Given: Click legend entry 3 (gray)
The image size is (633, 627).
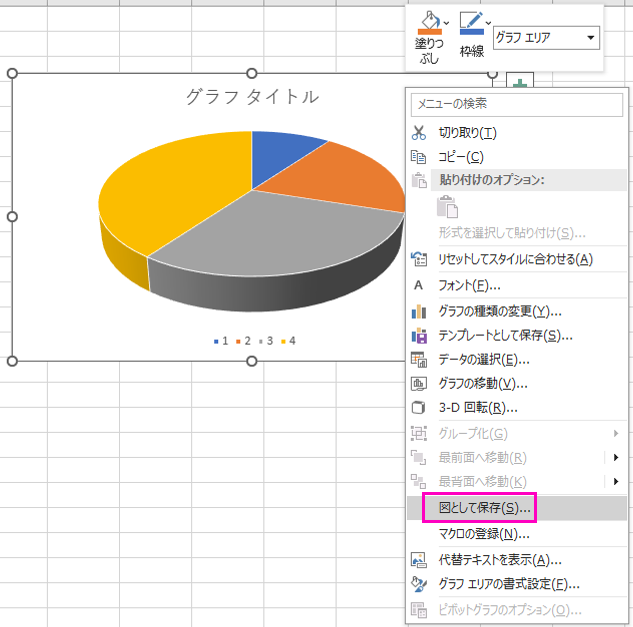Looking at the screenshot, I should pos(266,341).
